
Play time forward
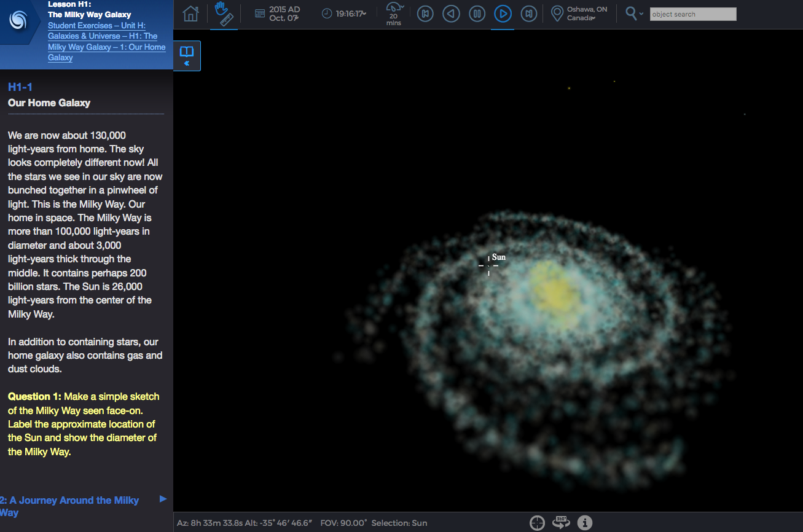tap(503, 14)
